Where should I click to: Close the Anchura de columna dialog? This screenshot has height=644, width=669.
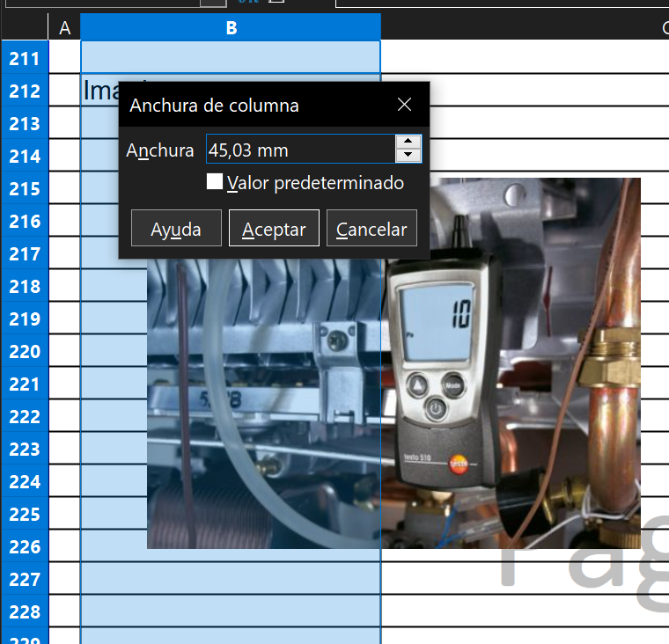(404, 105)
